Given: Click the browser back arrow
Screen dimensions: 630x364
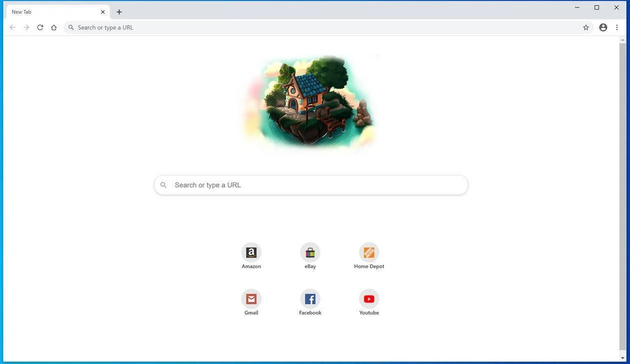Looking at the screenshot, I should tap(12, 27).
